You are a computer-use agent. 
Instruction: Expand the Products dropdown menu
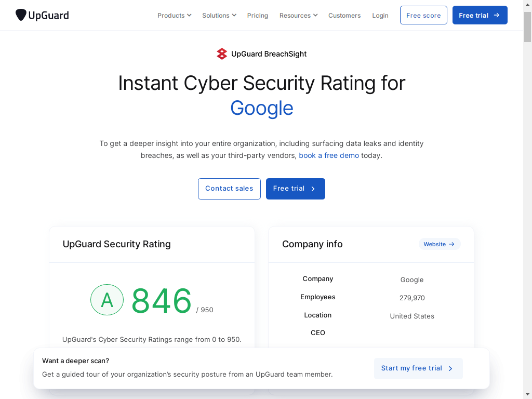click(x=175, y=15)
